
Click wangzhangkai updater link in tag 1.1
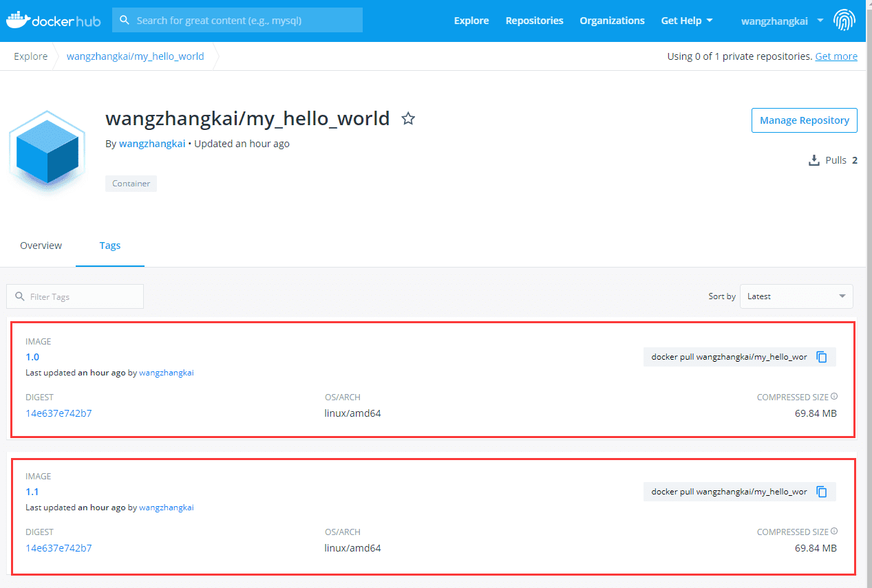[x=167, y=508]
